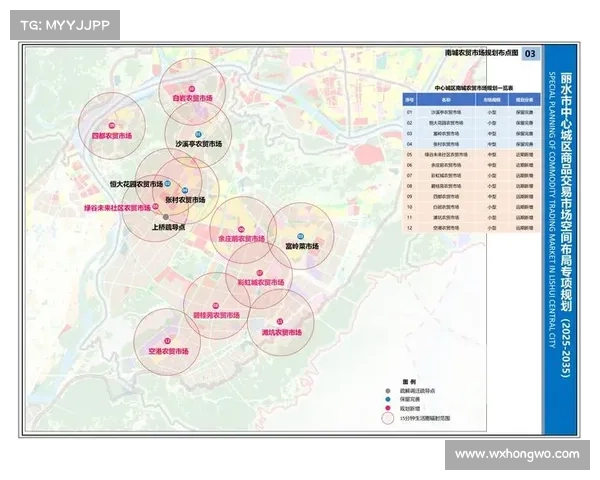Viewport: 600px width, 480px height.
Task: Click the 富岭菜市场 blue marker
Action: 301,234
